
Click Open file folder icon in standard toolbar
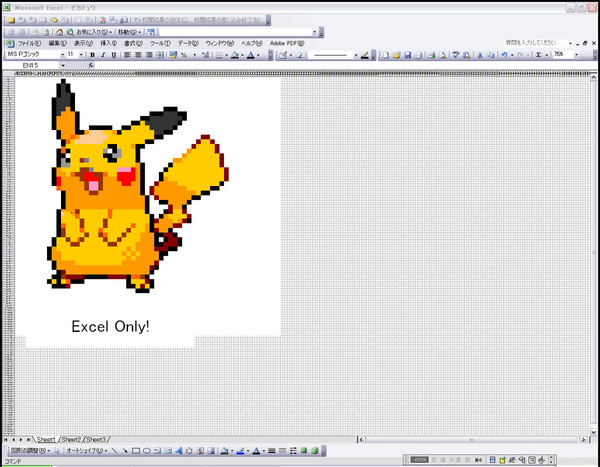tap(396, 55)
